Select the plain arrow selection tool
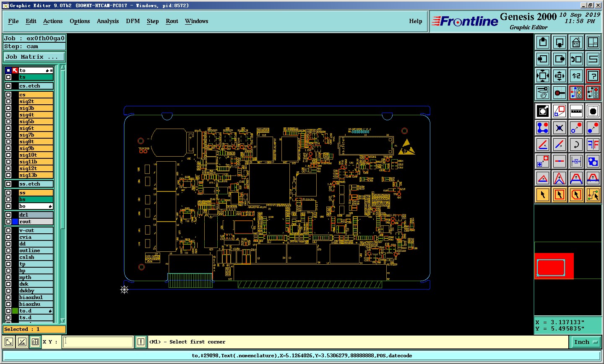 (x=543, y=195)
